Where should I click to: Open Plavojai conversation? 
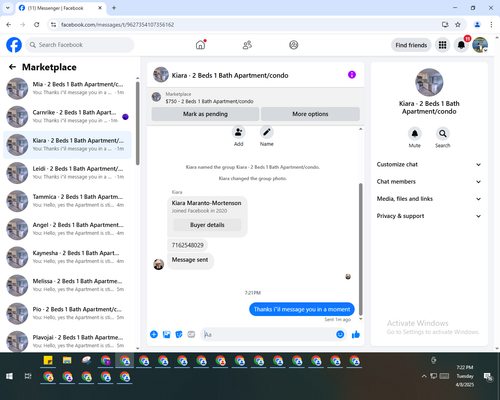[67, 341]
